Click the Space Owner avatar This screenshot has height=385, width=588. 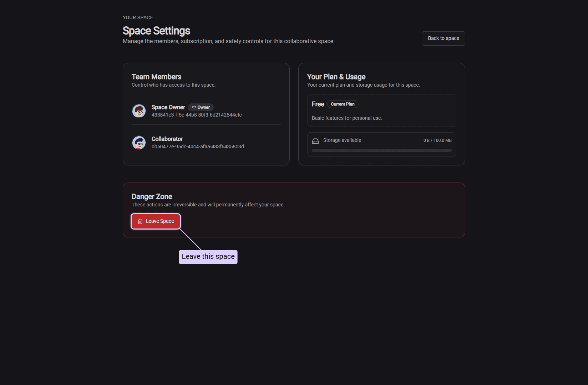139,111
